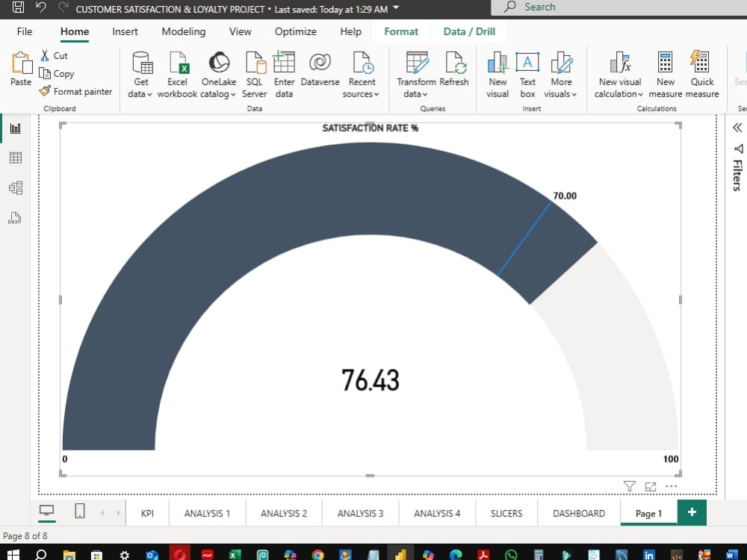Enter Focus mode on the gauge visual
Image resolution: width=747 pixels, height=560 pixels.
point(651,486)
